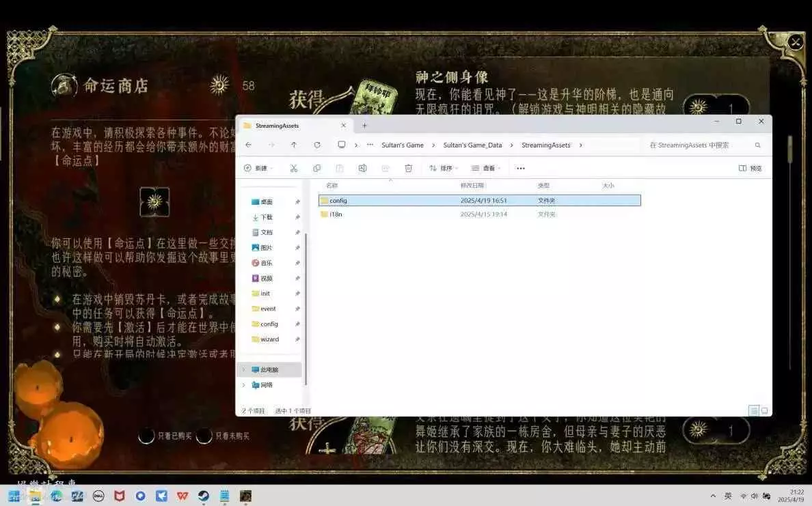The height and width of the screenshot is (506, 812).
Task: Delete selection with the trash icon
Action: 408,168
